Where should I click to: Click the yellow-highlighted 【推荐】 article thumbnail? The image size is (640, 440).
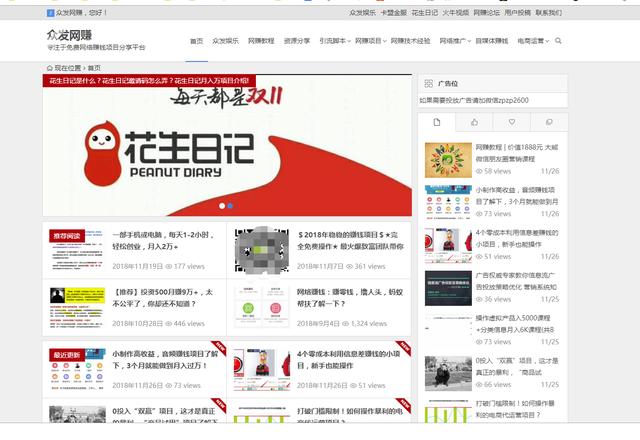(77, 307)
